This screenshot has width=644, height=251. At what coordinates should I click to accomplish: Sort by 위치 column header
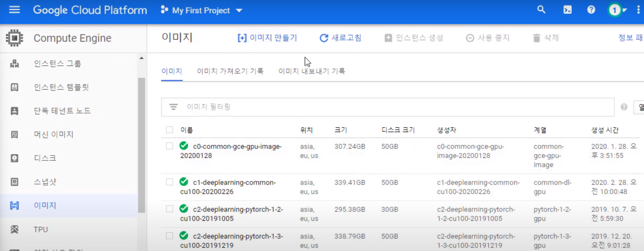306,130
